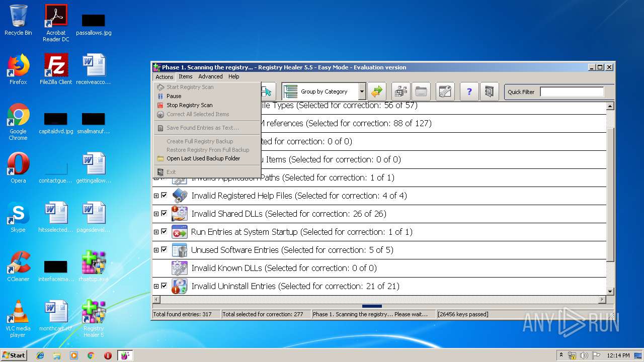Click the registry cubes toolbar icon
Image resolution: width=644 pixels, height=362 pixels.
point(401,92)
